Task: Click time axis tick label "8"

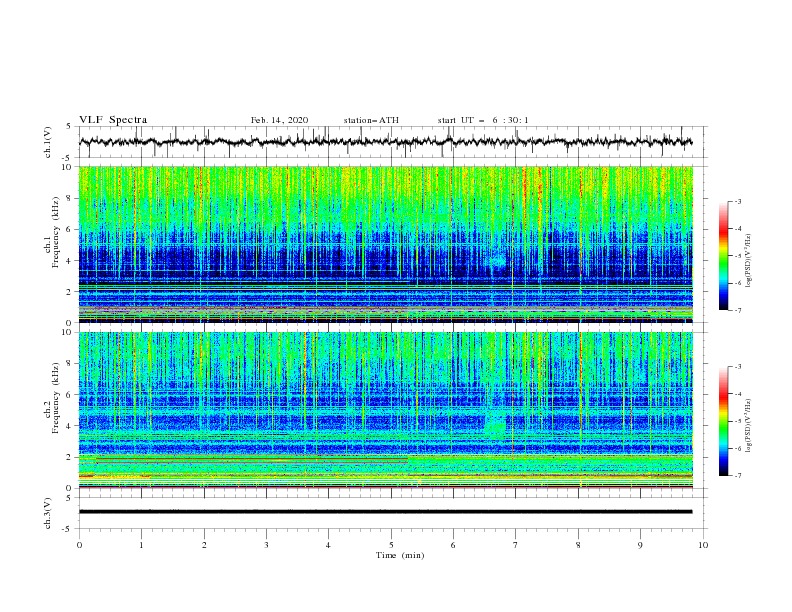Action: [578, 545]
